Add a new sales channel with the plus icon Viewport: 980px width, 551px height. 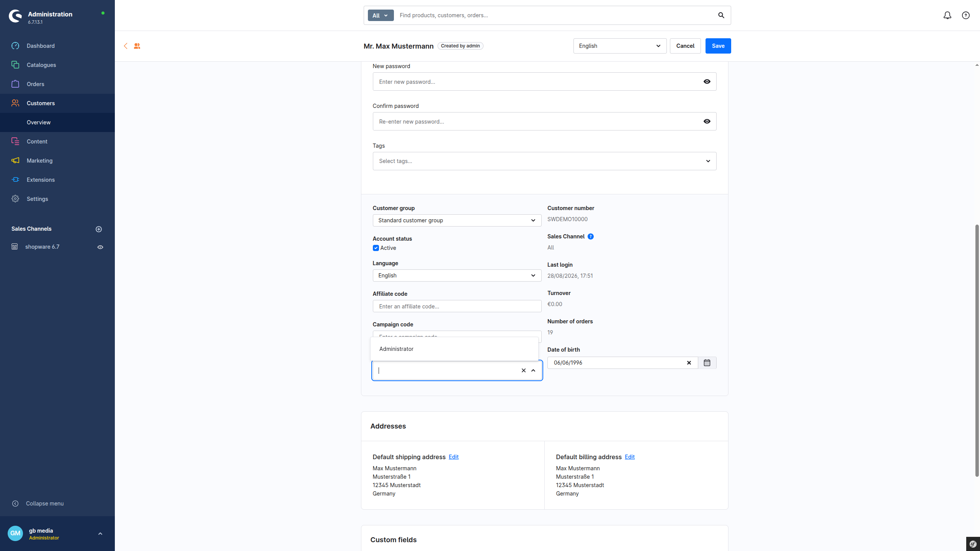coord(99,229)
